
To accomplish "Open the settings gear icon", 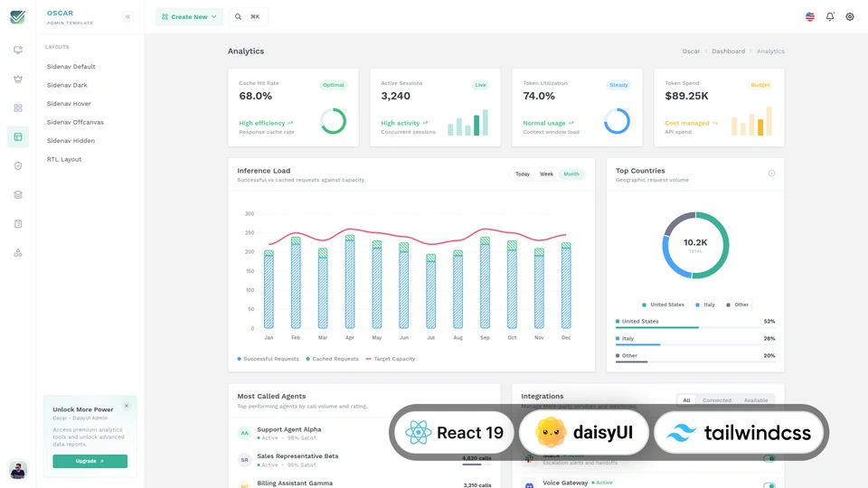I will (x=850, y=16).
